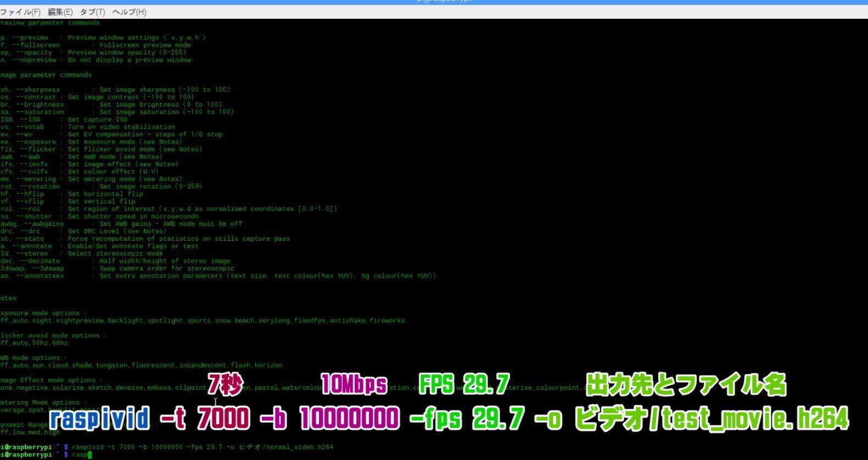Open the タブ(T) menu
The height and width of the screenshot is (460, 868).
[x=92, y=12]
